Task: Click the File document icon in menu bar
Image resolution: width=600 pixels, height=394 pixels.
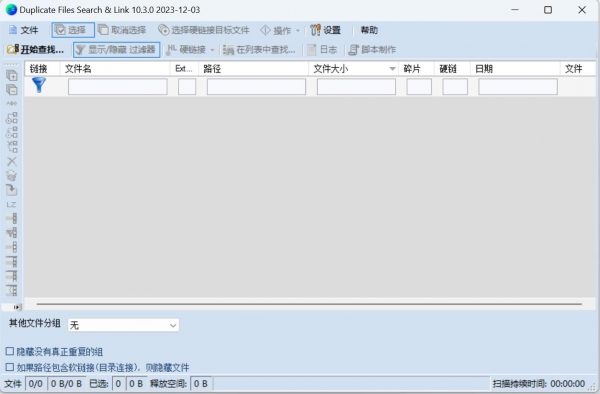Action: (13, 30)
